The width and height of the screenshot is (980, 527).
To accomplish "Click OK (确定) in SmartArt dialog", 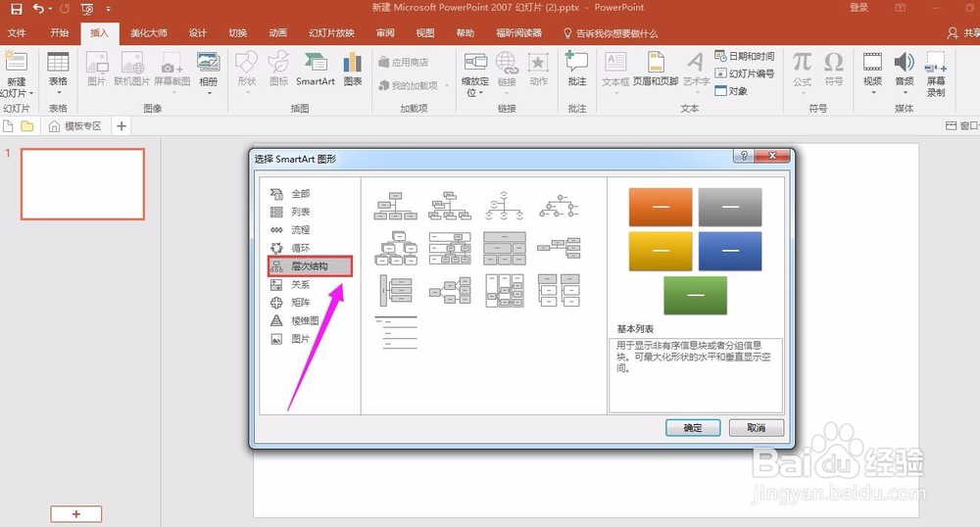I will point(693,428).
